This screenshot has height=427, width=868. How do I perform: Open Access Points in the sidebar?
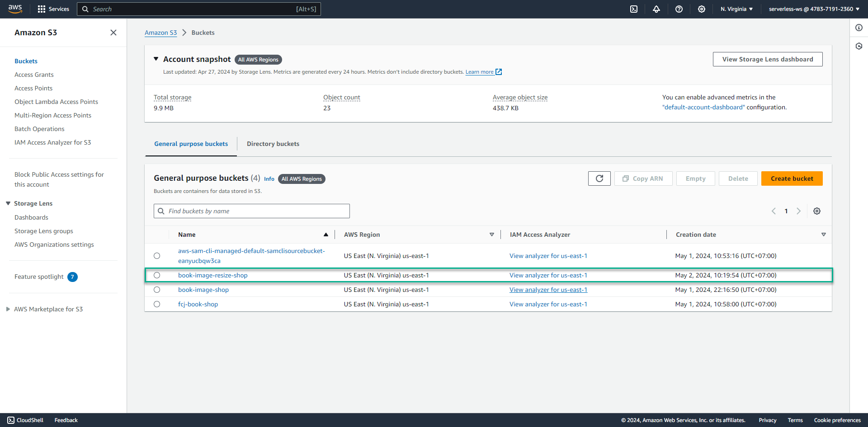[33, 88]
